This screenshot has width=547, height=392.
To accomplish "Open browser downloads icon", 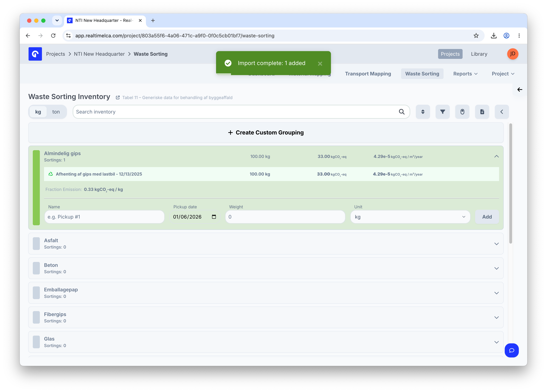I will [493, 36].
